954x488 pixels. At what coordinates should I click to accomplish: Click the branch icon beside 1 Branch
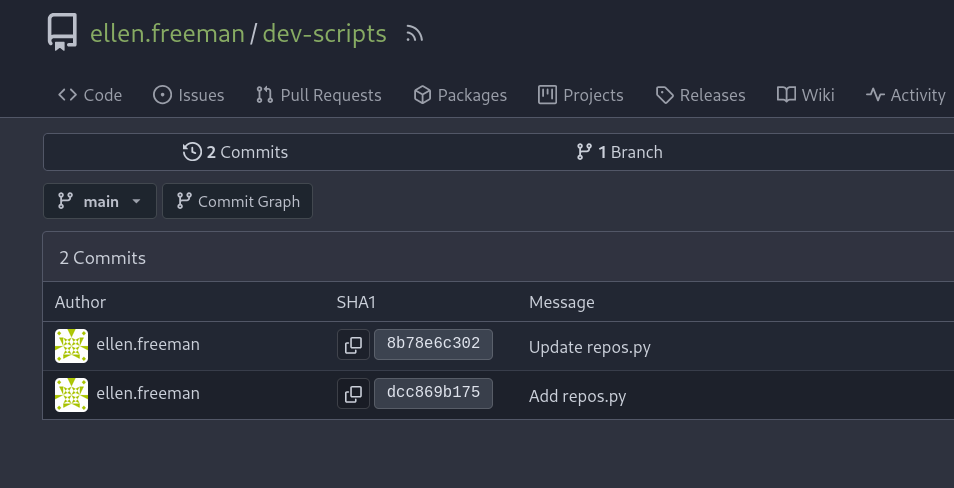click(585, 152)
